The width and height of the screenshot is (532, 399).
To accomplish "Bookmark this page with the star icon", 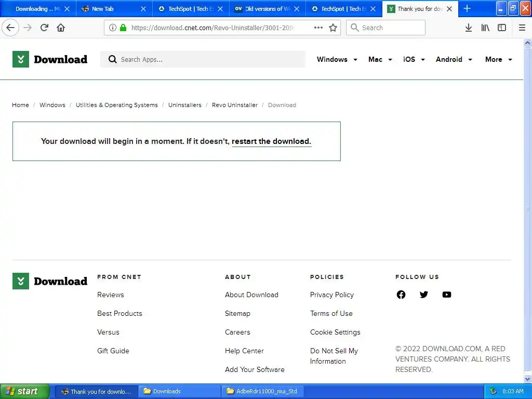I will (333, 28).
